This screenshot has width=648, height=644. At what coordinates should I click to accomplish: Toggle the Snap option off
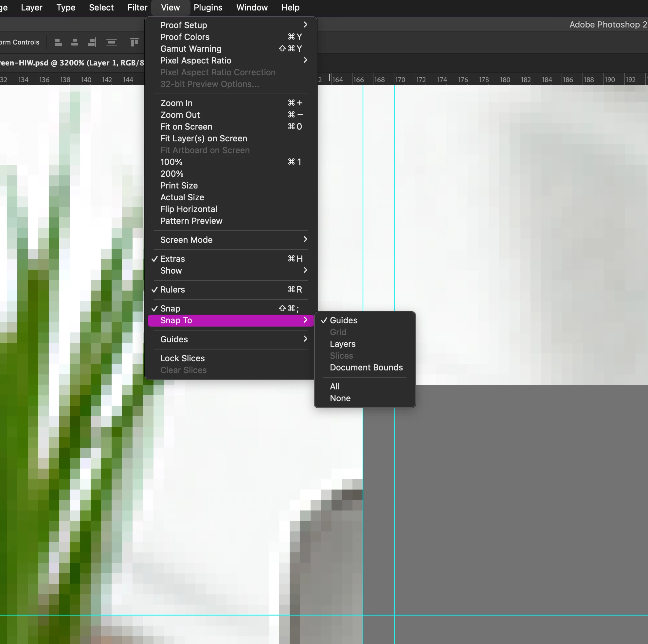point(171,309)
